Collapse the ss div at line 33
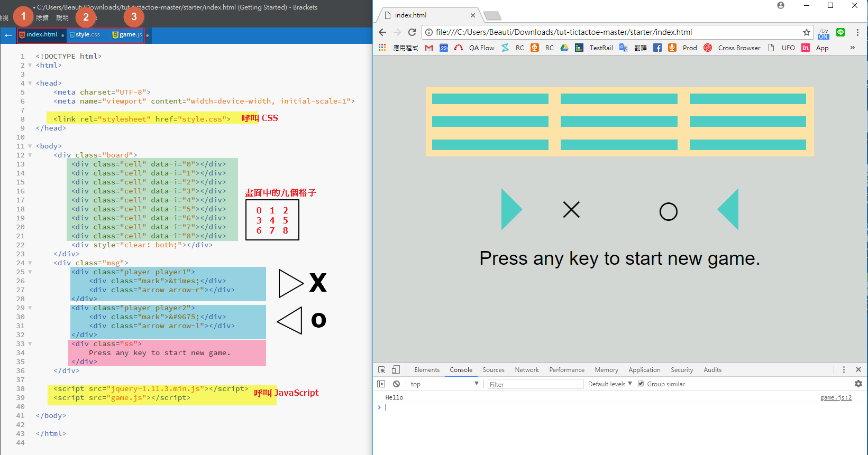This screenshot has height=455, width=868. [30, 344]
